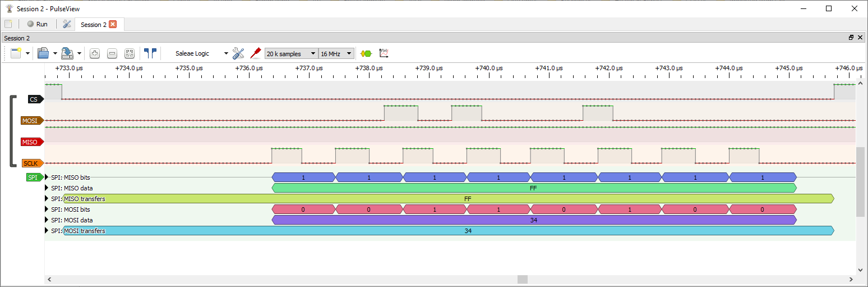
Task: Collapse the SPI: MOSI data row
Action: pos(47,220)
